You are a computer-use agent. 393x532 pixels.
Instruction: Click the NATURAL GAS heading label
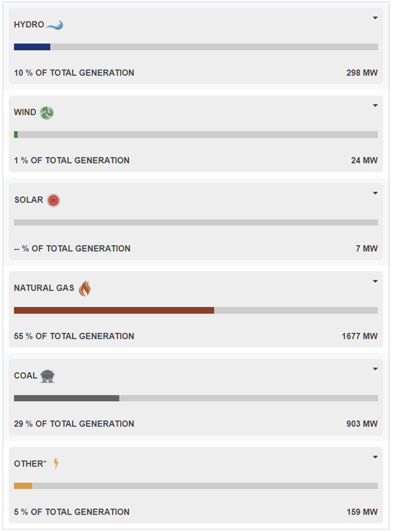(44, 288)
